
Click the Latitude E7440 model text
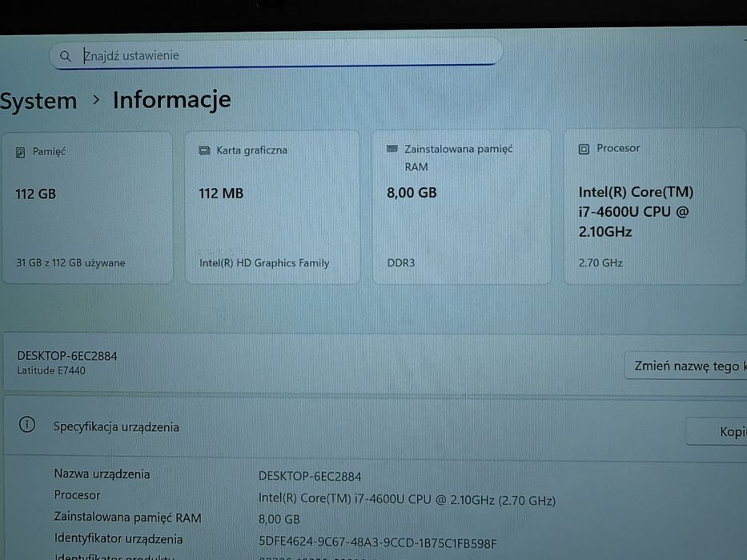[x=51, y=370]
